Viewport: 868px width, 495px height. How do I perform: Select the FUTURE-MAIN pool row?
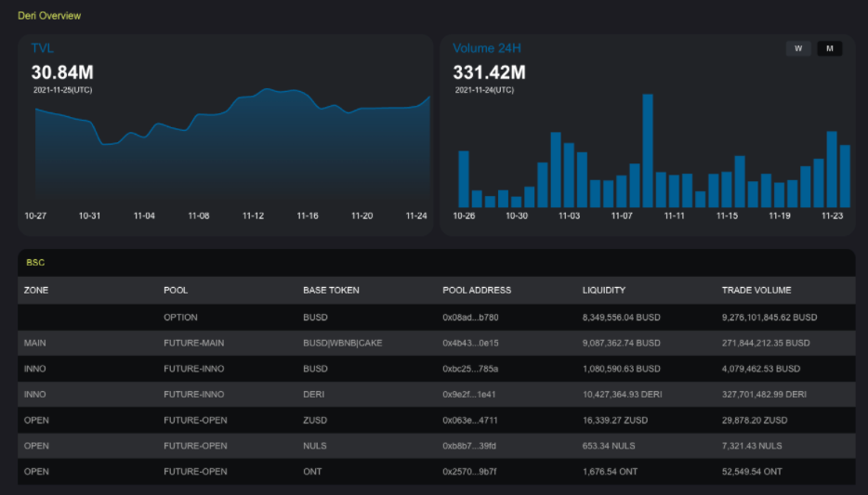click(x=193, y=344)
